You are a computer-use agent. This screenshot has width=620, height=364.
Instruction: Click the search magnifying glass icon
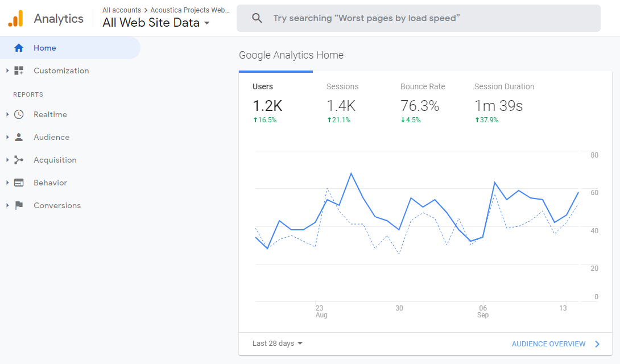(x=257, y=18)
